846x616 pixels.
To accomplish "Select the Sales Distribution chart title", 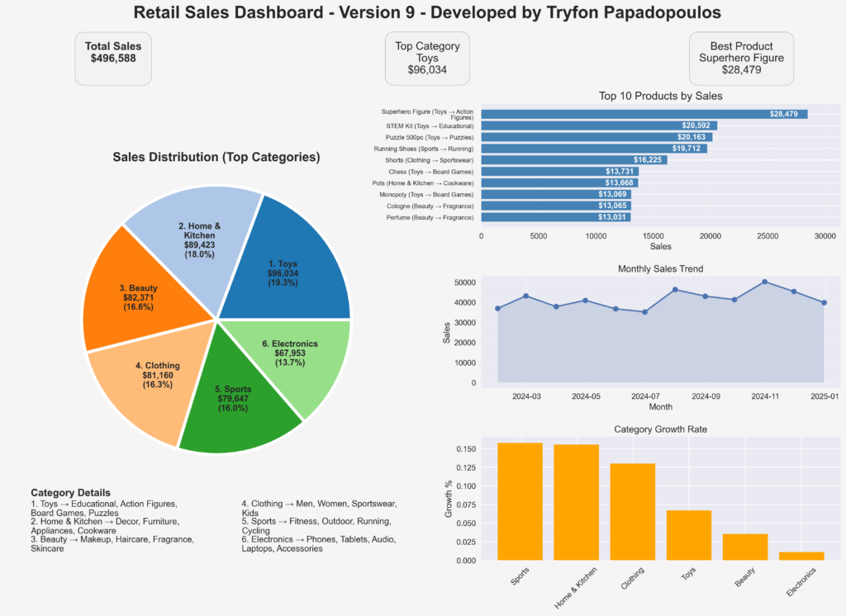I will (216, 157).
